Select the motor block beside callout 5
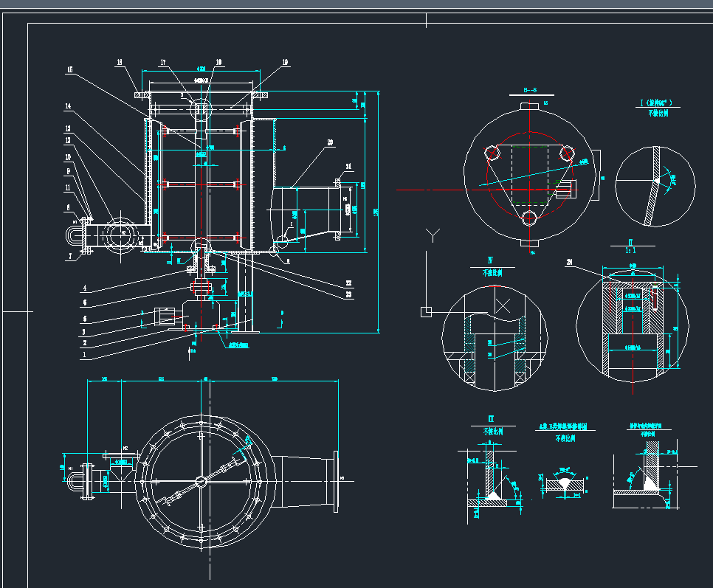 pos(166,317)
